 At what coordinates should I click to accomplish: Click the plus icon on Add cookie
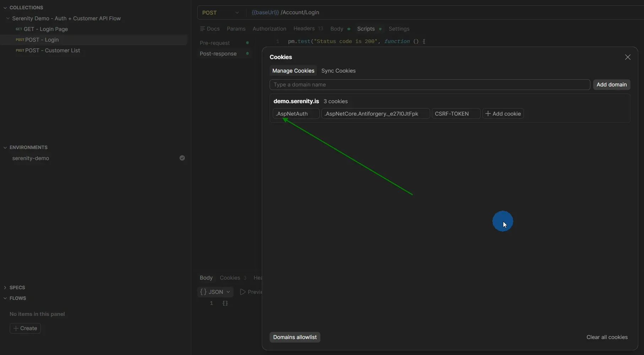point(488,113)
